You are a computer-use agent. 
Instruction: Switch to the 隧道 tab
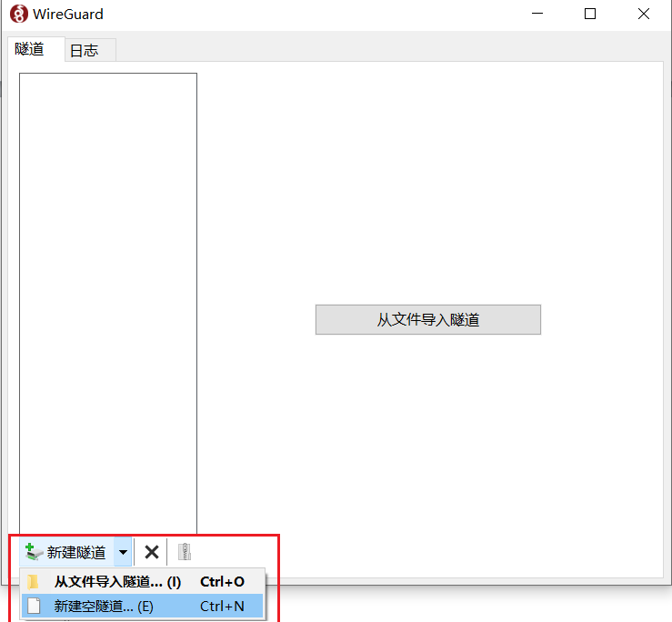(30, 49)
